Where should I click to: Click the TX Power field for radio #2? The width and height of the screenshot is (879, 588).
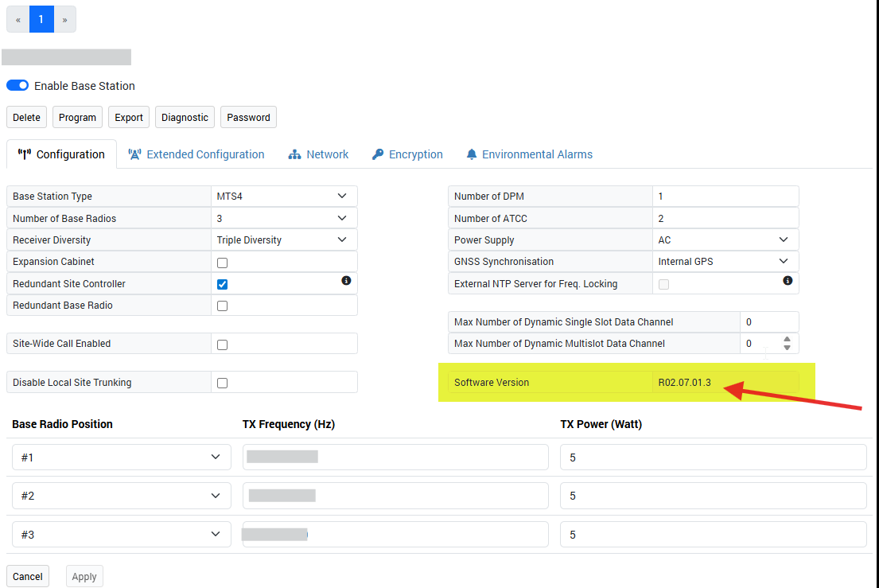tap(713, 496)
